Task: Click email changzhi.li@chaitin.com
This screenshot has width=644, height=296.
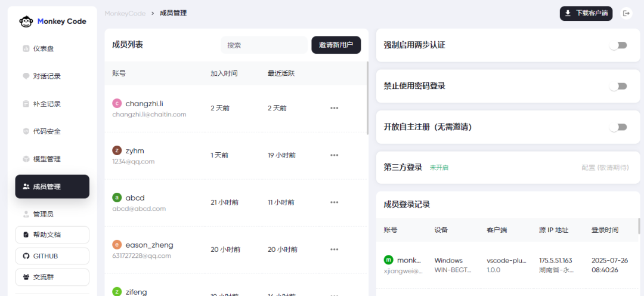Action: pyautogui.click(x=149, y=115)
